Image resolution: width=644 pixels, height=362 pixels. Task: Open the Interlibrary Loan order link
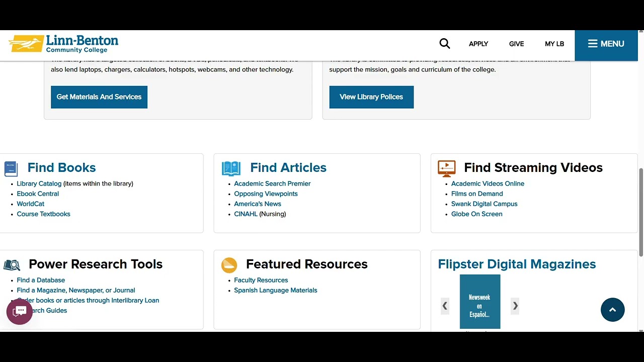(x=88, y=300)
